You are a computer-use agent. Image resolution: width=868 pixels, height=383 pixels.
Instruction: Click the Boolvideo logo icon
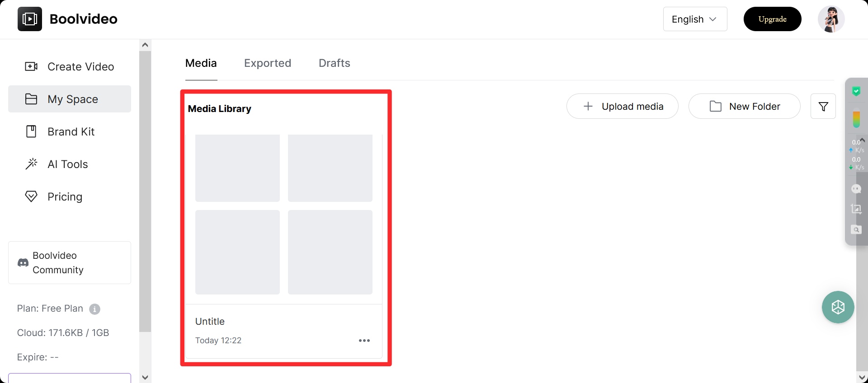tap(30, 19)
